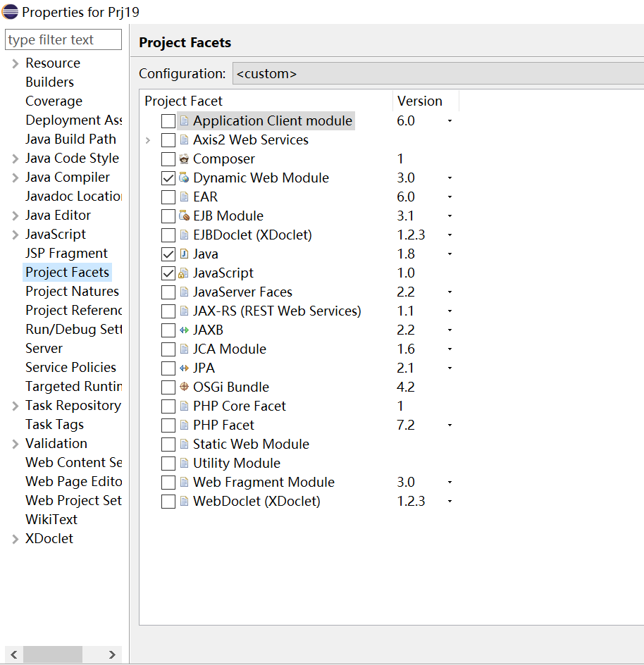The width and height of the screenshot is (644, 665).
Task: Expand the Validation tree node
Action: coord(16,444)
